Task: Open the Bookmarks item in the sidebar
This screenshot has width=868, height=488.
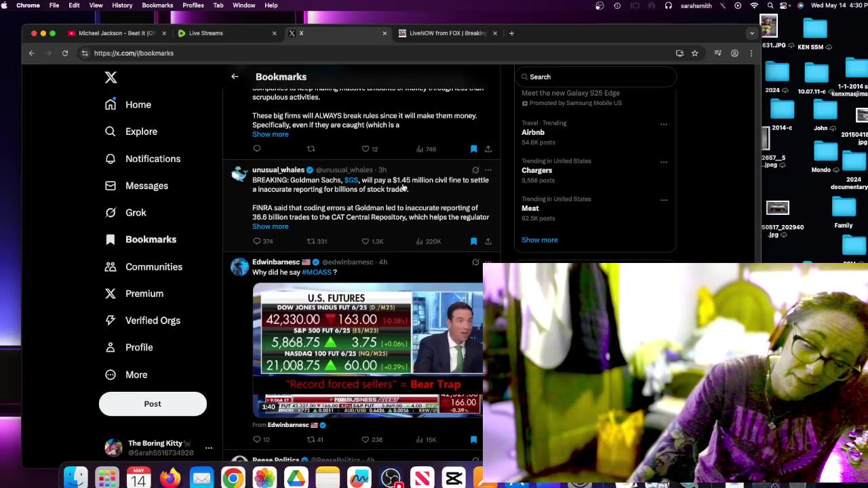Action: point(141,239)
